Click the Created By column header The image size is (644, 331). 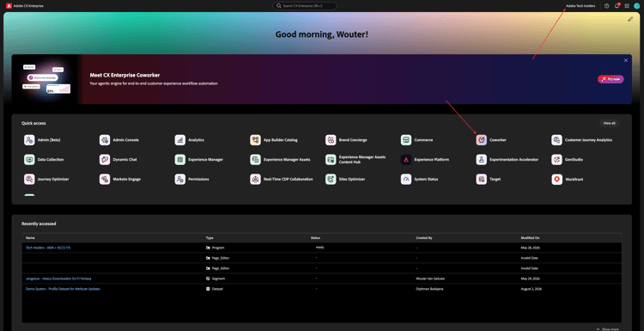pyautogui.click(x=424, y=237)
